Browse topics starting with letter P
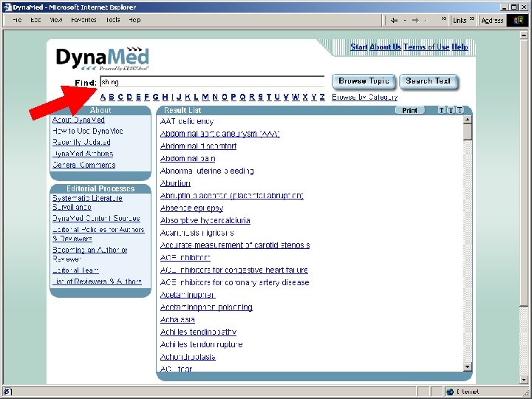The width and height of the screenshot is (532, 399). coord(233,98)
